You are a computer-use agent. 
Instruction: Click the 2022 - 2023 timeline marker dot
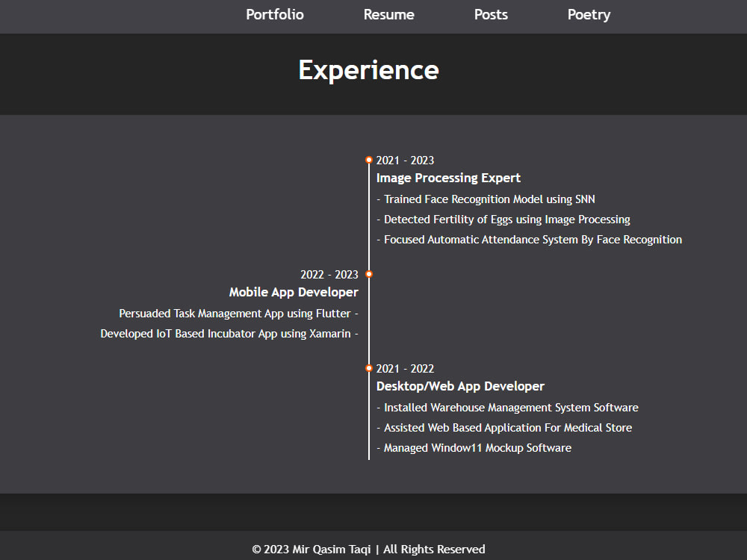point(369,274)
